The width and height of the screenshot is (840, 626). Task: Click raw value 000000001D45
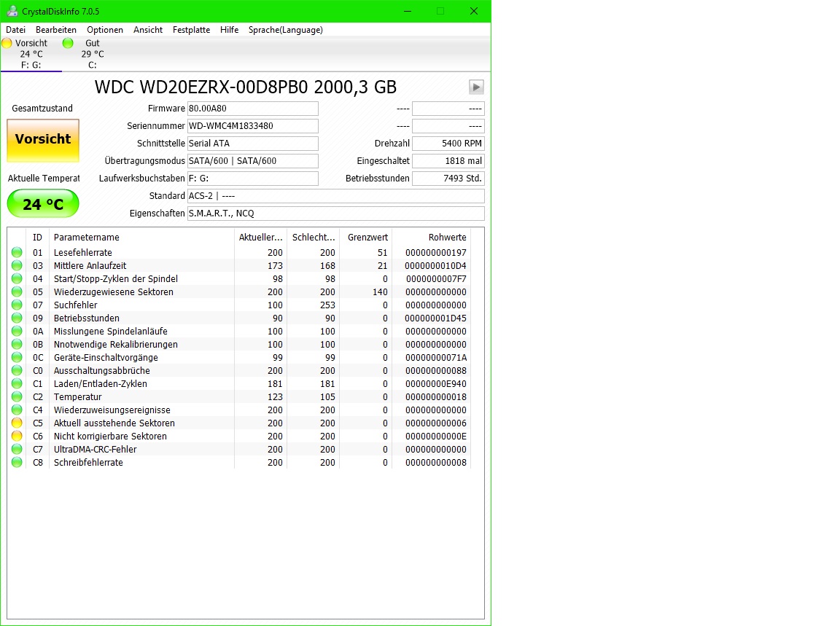(x=435, y=318)
